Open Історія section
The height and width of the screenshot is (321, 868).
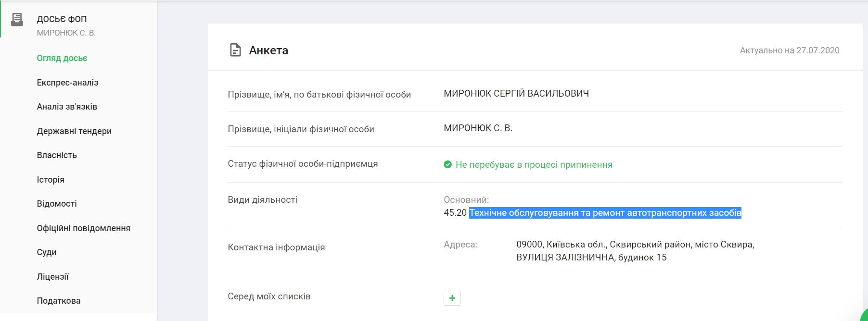tap(51, 180)
